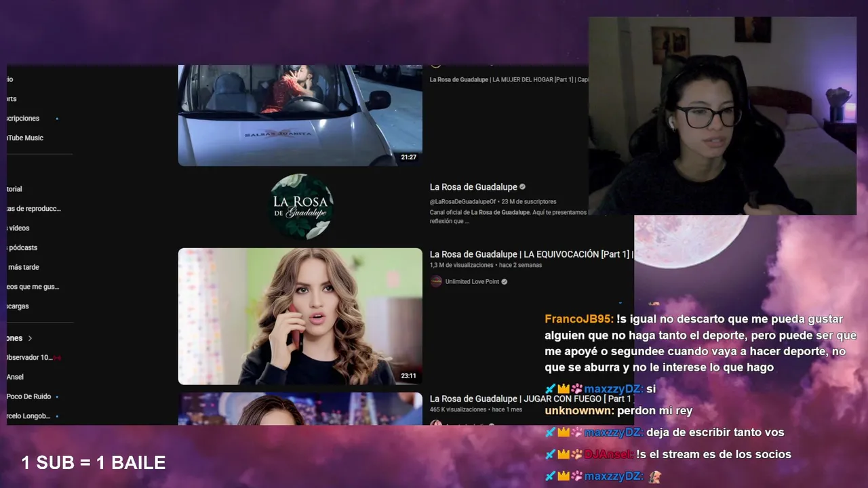The image size is (868, 488).
Task: Click the 23:11 duration badge on thumbnail
Action: click(408, 375)
